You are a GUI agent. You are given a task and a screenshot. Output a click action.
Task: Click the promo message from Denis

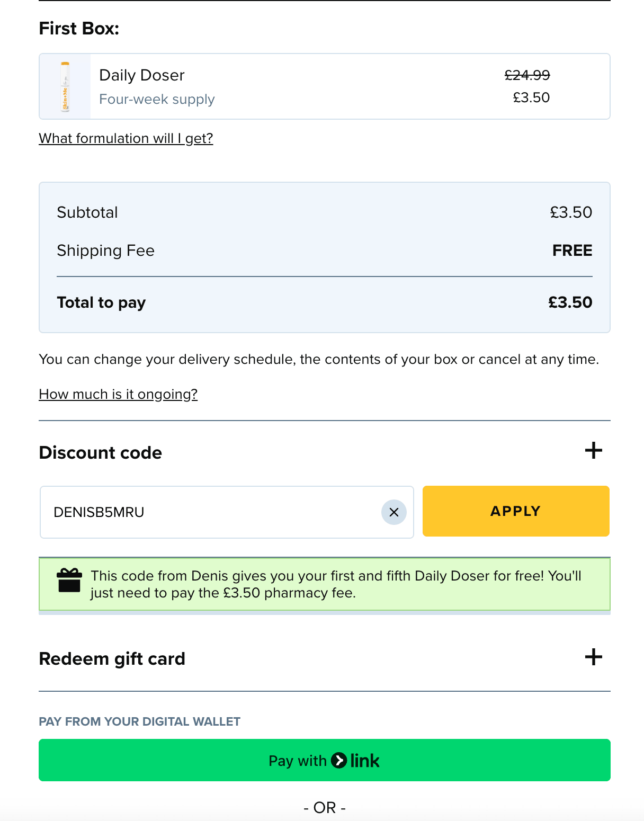click(x=336, y=584)
